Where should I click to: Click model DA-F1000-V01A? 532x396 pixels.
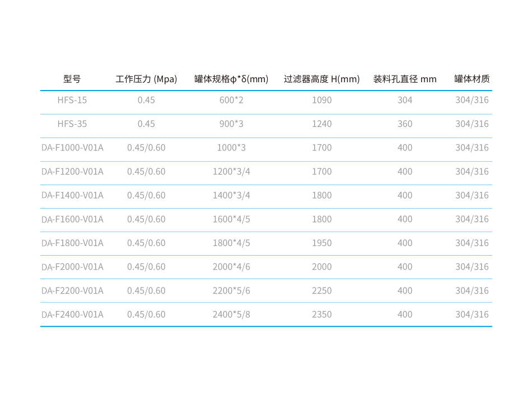(x=72, y=148)
